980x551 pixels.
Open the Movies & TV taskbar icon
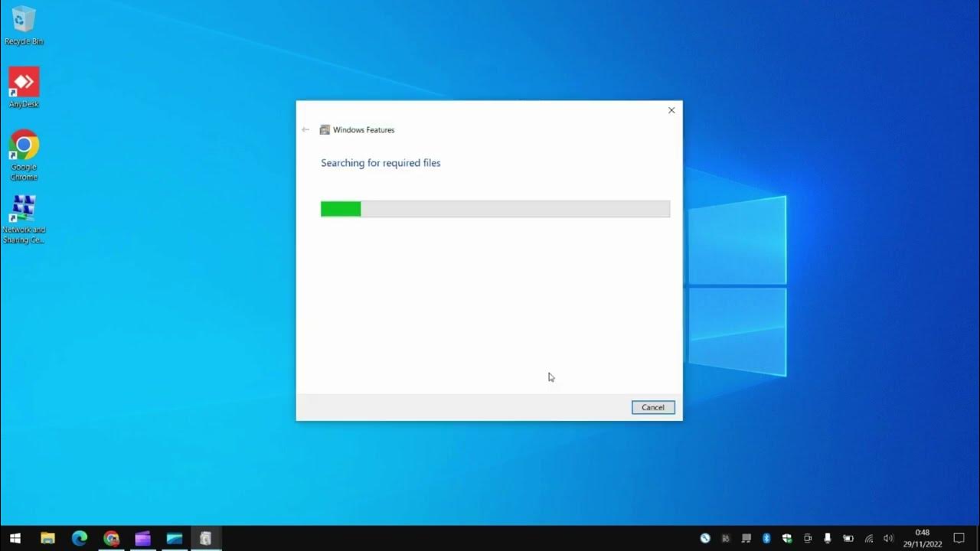point(142,538)
